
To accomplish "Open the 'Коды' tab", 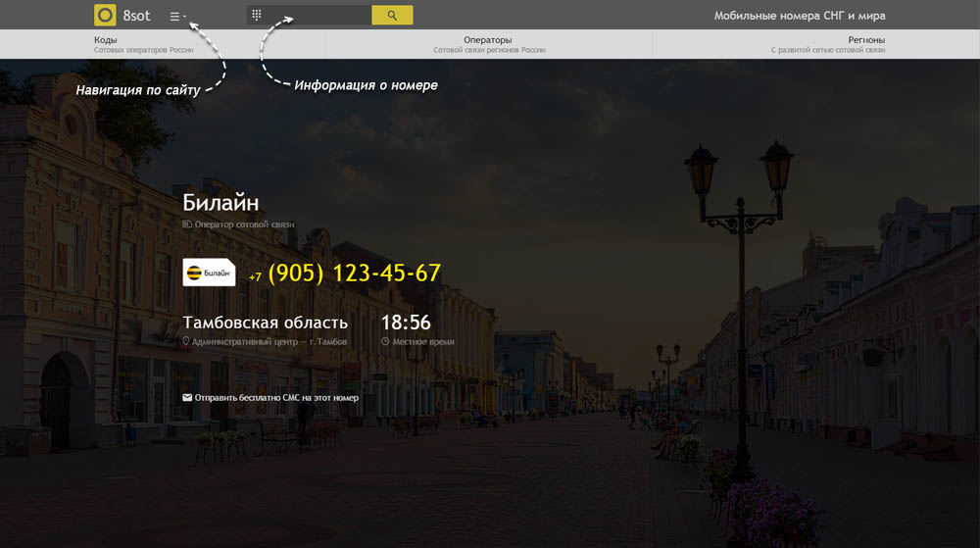I will (x=163, y=44).
